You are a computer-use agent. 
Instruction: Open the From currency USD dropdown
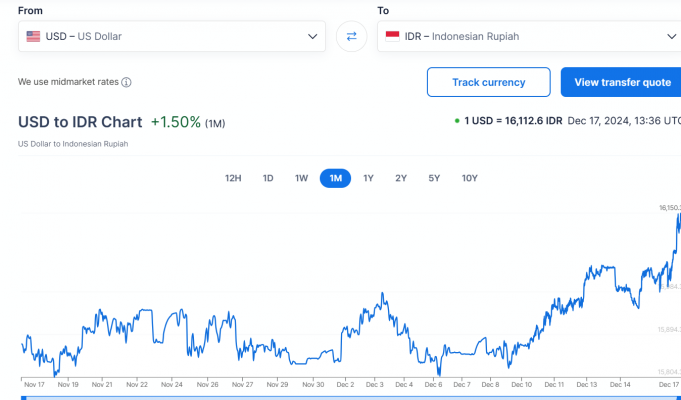[x=171, y=37]
